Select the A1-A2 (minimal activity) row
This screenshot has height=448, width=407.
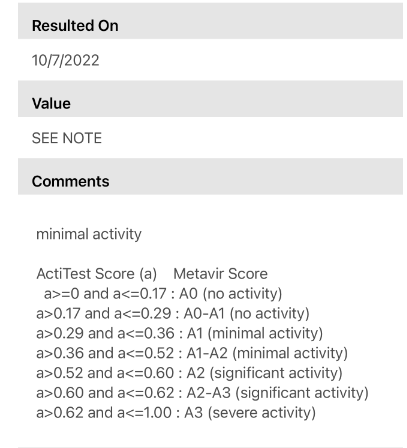pos(192,353)
